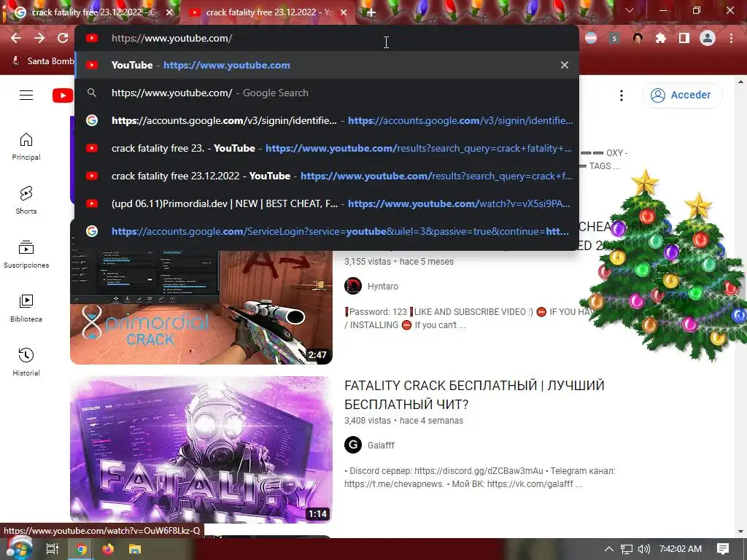The image size is (747, 560).
Task: Open Historial in the sidebar
Action: [x=26, y=362]
